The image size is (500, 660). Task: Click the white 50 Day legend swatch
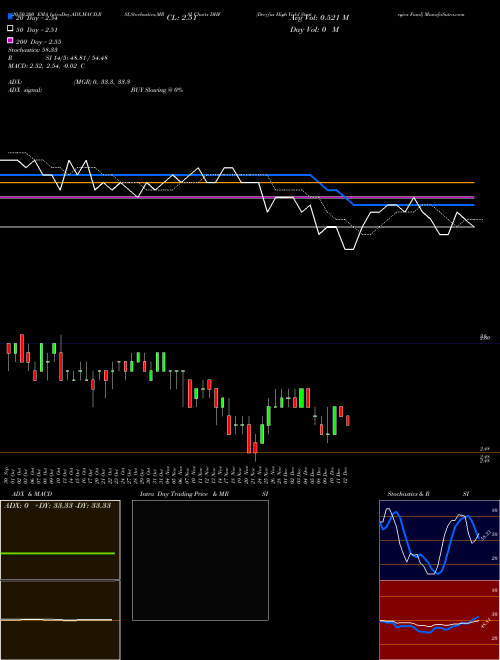11,29
